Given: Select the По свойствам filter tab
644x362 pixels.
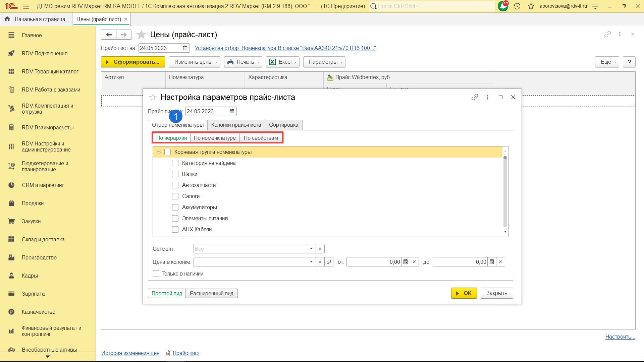Looking at the screenshot, I should pyautogui.click(x=261, y=138).
